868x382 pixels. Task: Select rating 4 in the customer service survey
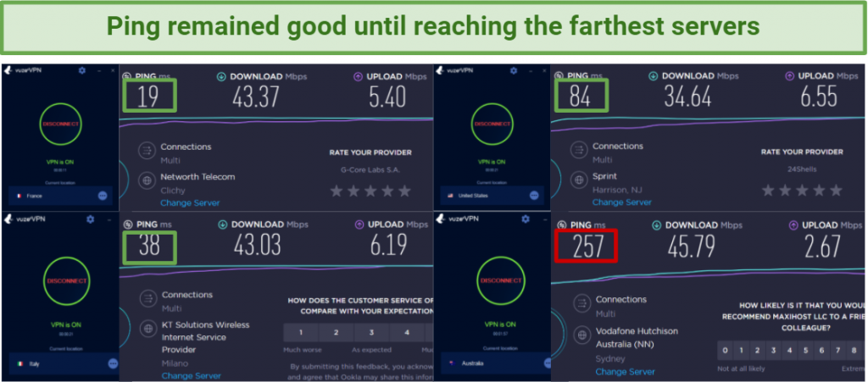coord(407,332)
